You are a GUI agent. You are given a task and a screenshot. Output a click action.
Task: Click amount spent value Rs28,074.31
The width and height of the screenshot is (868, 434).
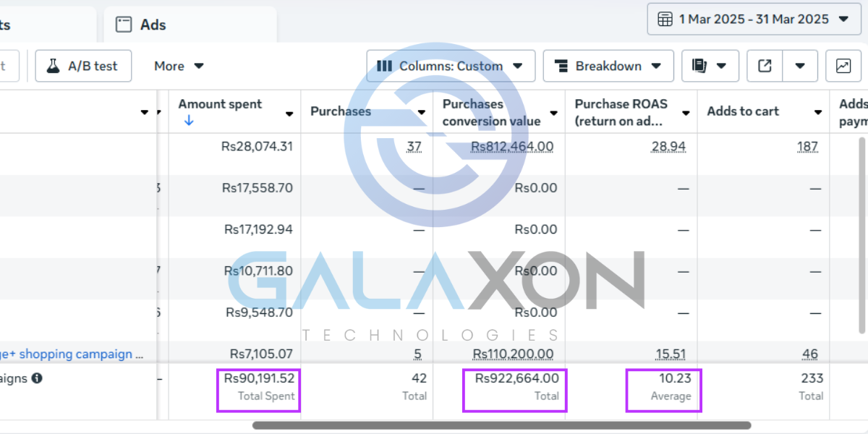257,146
